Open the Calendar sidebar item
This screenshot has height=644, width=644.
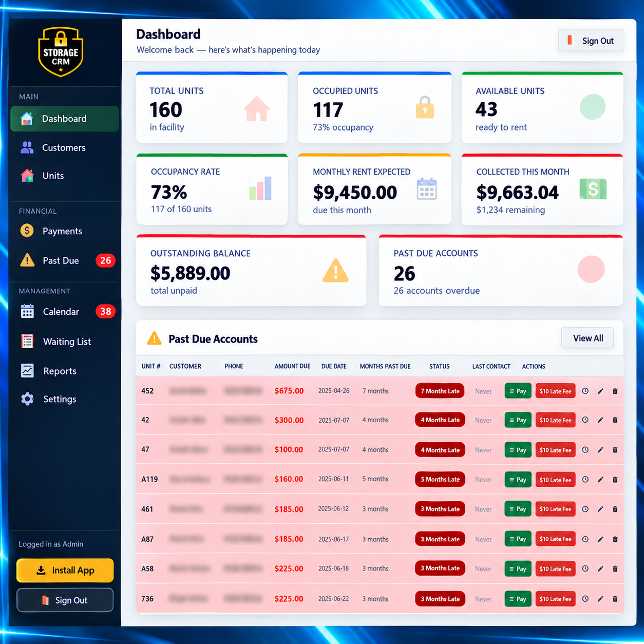point(65,312)
